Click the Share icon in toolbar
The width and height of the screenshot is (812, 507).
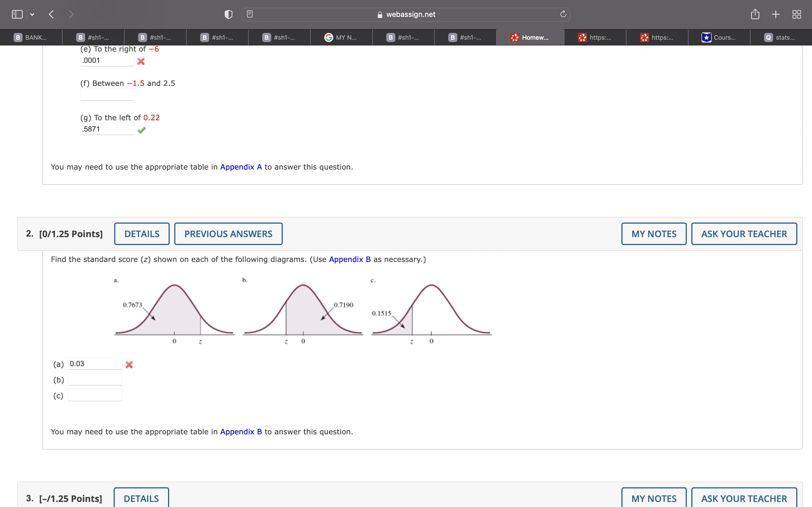(755, 14)
